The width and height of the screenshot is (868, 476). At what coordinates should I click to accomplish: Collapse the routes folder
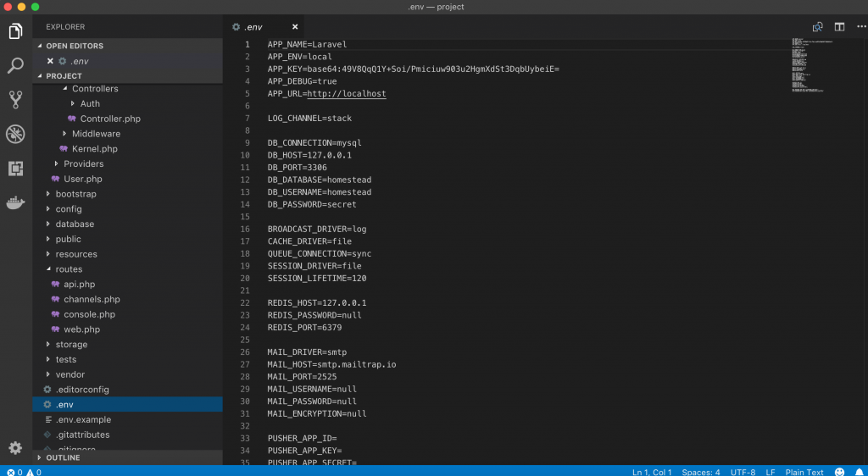(x=69, y=269)
